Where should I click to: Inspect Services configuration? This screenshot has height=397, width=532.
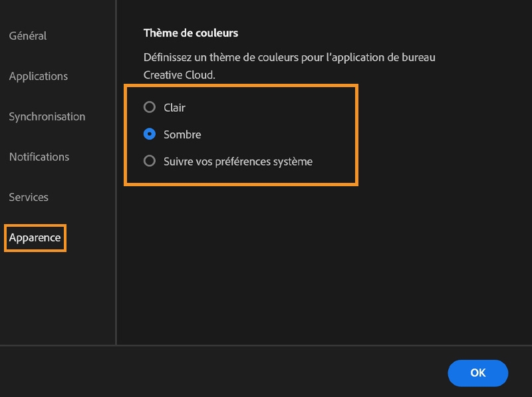(x=28, y=197)
